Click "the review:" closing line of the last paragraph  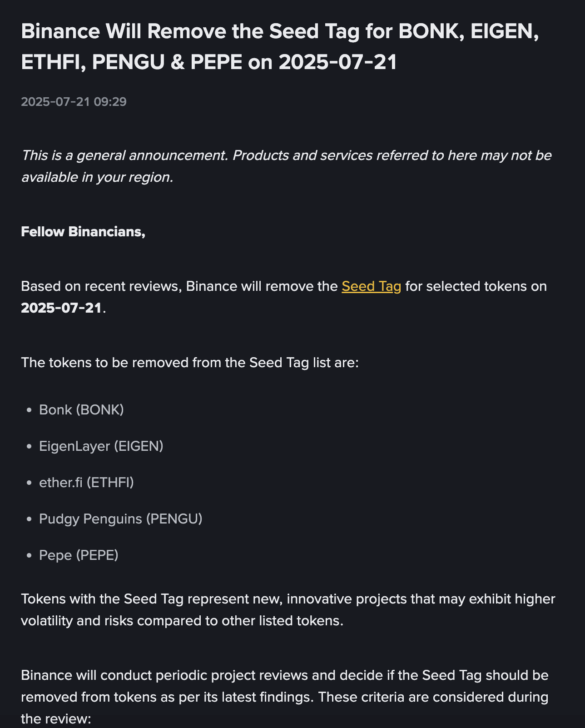click(56, 719)
